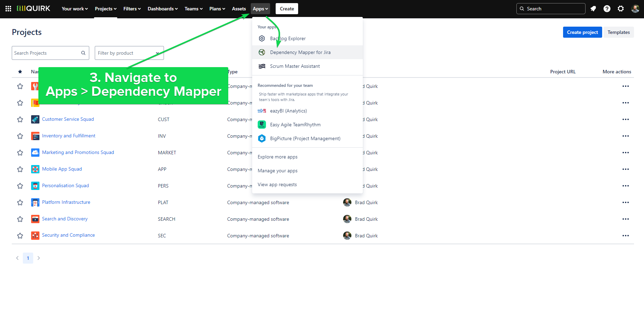Star the Inventory and Fulfillment project
Viewport: 644px width, 310px height.
20,136
